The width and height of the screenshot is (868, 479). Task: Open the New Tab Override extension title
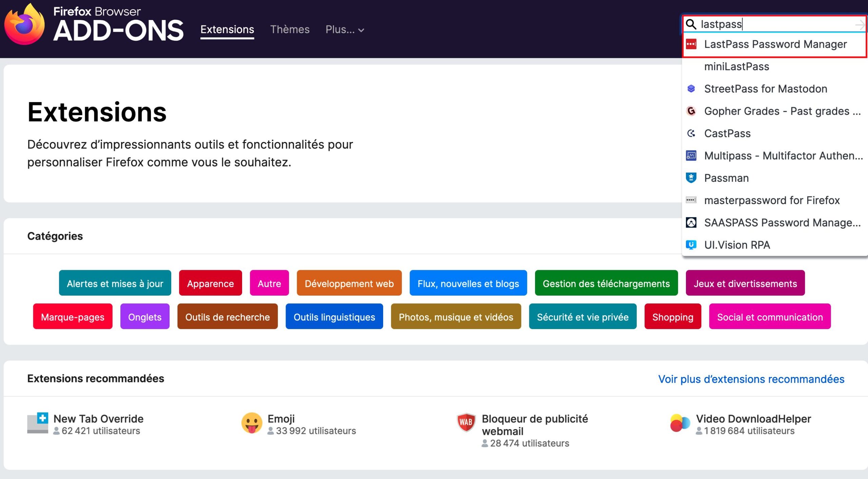pos(99,419)
